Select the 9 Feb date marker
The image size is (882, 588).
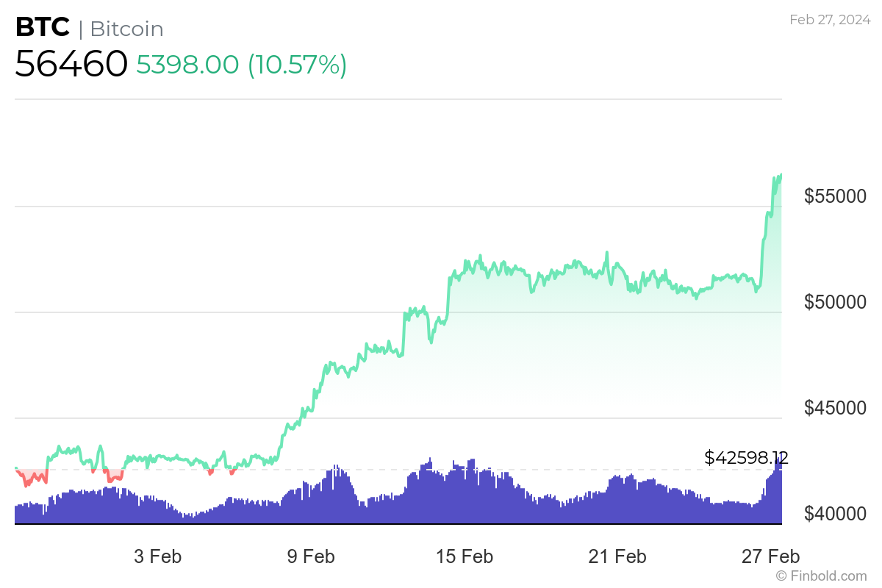[x=309, y=556]
